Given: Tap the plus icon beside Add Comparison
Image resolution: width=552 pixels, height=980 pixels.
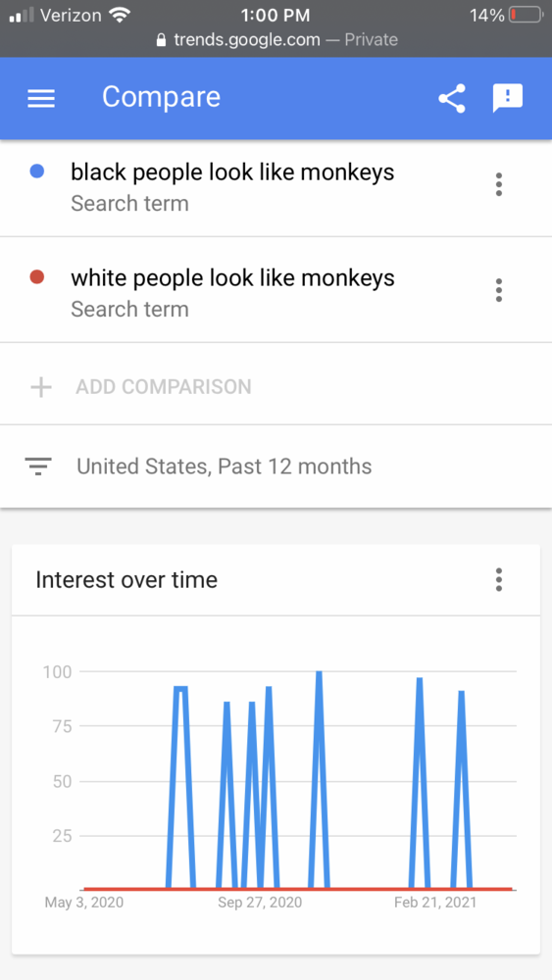Looking at the screenshot, I should pos(41,387).
